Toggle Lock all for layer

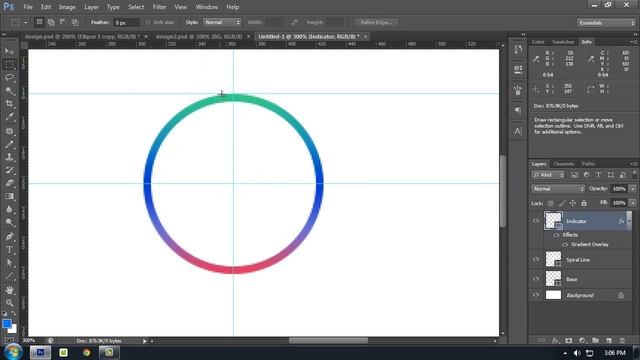click(x=584, y=203)
